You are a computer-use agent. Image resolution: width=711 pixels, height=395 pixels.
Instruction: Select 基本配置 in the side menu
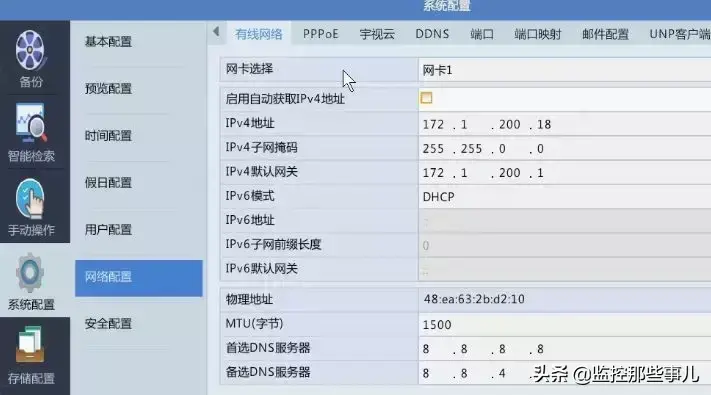coord(108,42)
